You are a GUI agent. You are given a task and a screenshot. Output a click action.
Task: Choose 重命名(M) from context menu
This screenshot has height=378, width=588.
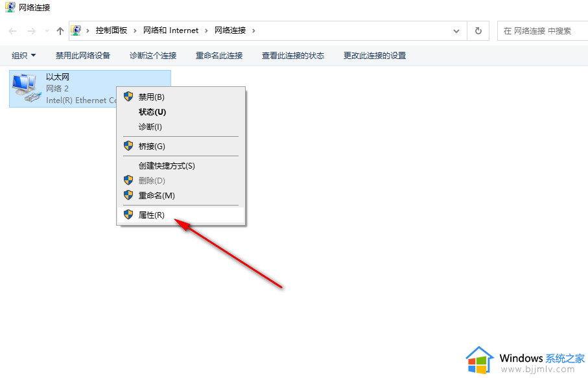pos(181,195)
